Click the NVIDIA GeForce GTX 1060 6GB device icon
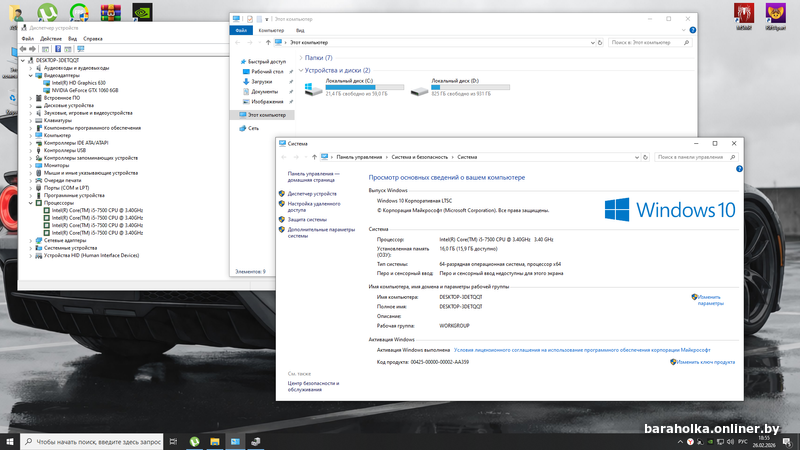 click(x=47, y=90)
